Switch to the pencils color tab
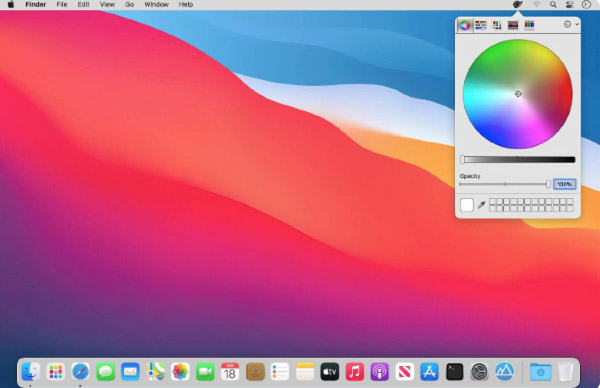 529,25
